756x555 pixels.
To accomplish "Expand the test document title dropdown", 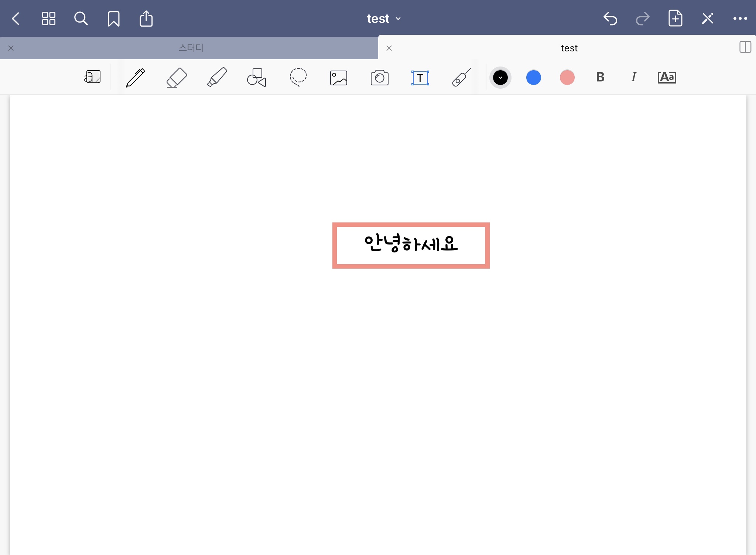I will click(384, 18).
